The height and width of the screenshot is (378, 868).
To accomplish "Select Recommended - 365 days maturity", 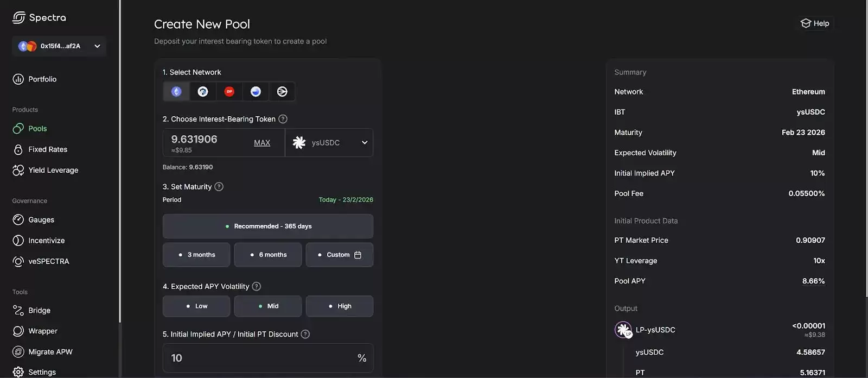I will 268,226.
